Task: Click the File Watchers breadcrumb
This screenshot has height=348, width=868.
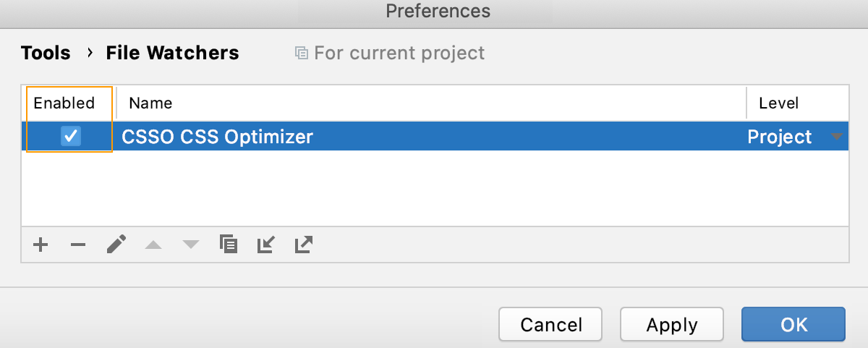Action: [x=172, y=53]
